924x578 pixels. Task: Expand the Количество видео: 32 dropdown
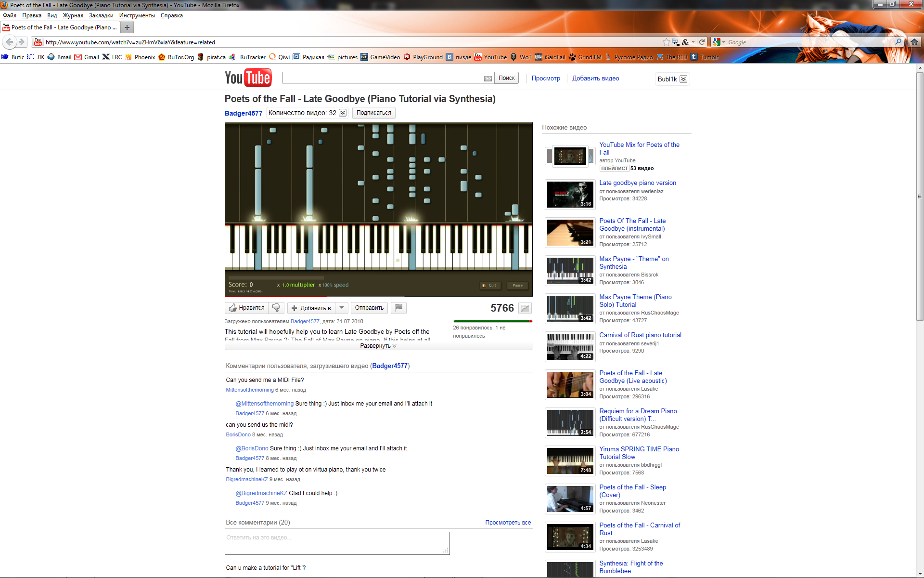point(343,113)
